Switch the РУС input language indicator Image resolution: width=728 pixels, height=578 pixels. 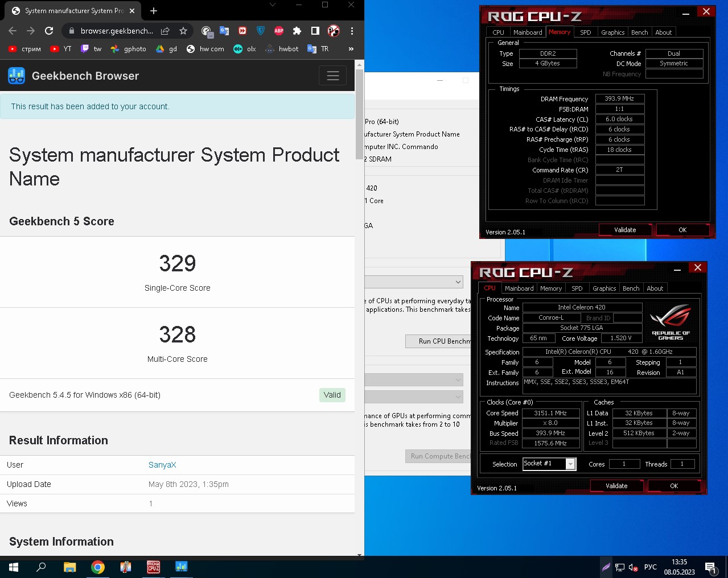click(x=650, y=567)
